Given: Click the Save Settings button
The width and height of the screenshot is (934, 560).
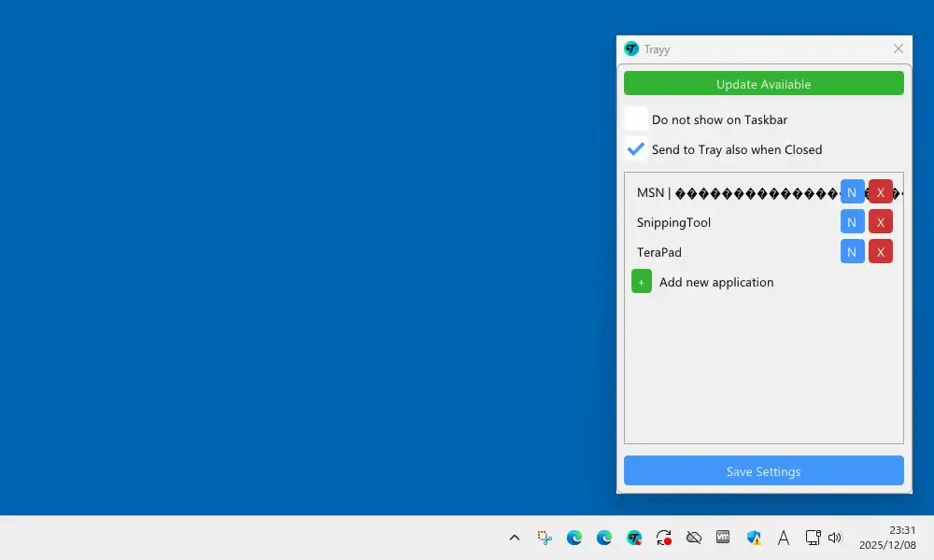Looking at the screenshot, I should 763,471.
